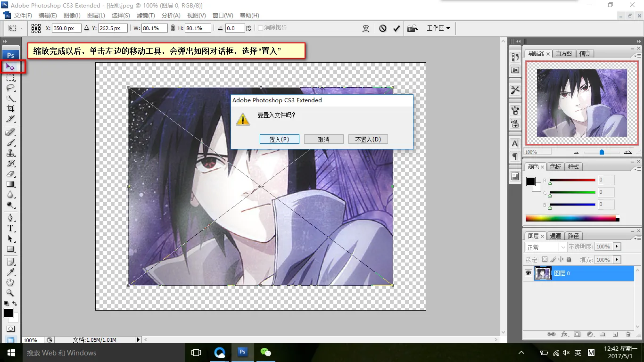
Task: Toggle lock all padlock icon
Action: (x=569, y=259)
